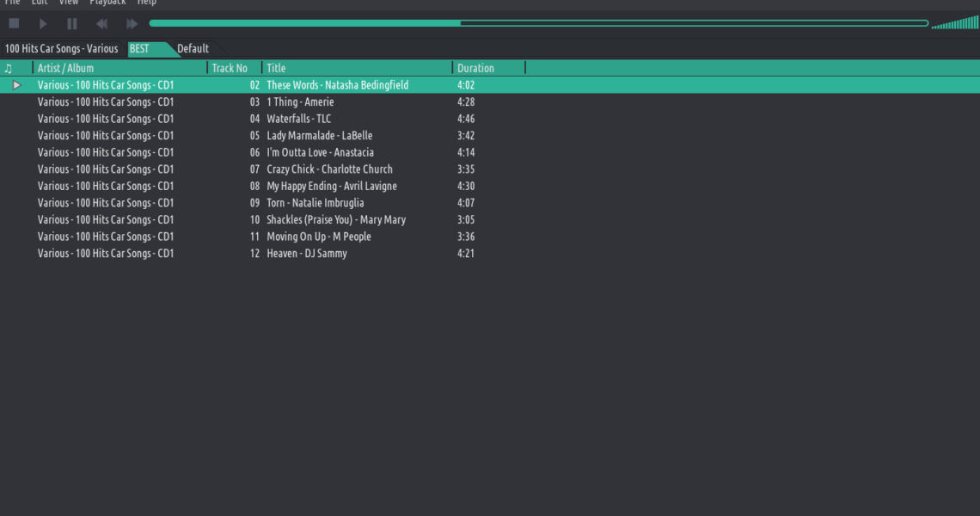Skip to the previous track
The width and height of the screenshot is (980, 516).
coord(101,24)
